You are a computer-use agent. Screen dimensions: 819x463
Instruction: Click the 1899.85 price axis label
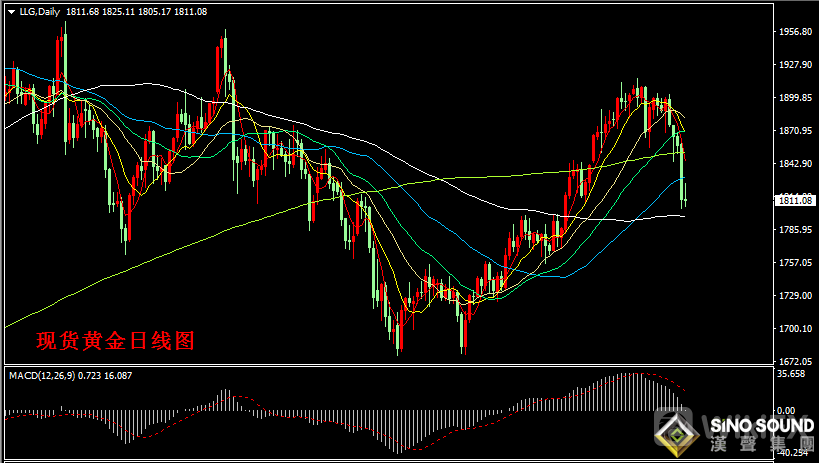point(795,98)
